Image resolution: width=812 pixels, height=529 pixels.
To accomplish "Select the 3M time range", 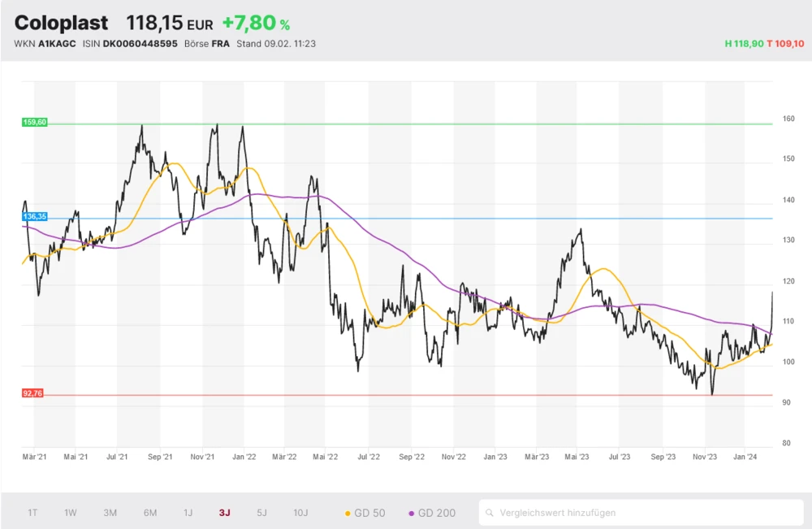I will click(110, 513).
